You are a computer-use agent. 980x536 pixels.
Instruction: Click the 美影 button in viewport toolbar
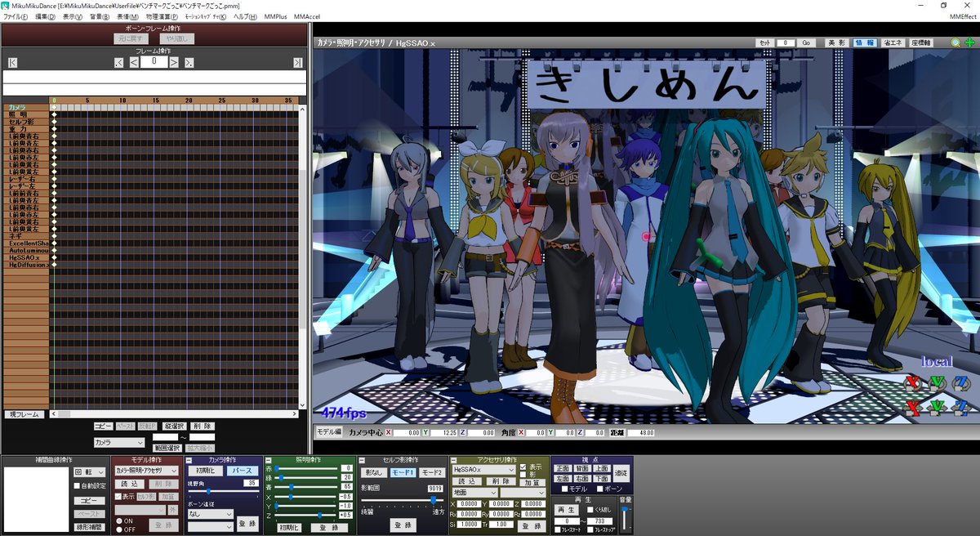pyautogui.click(x=835, y=42)
